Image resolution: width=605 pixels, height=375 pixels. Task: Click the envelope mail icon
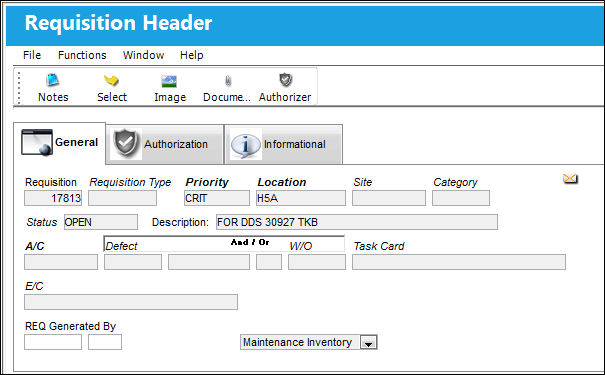click(570, 179)
